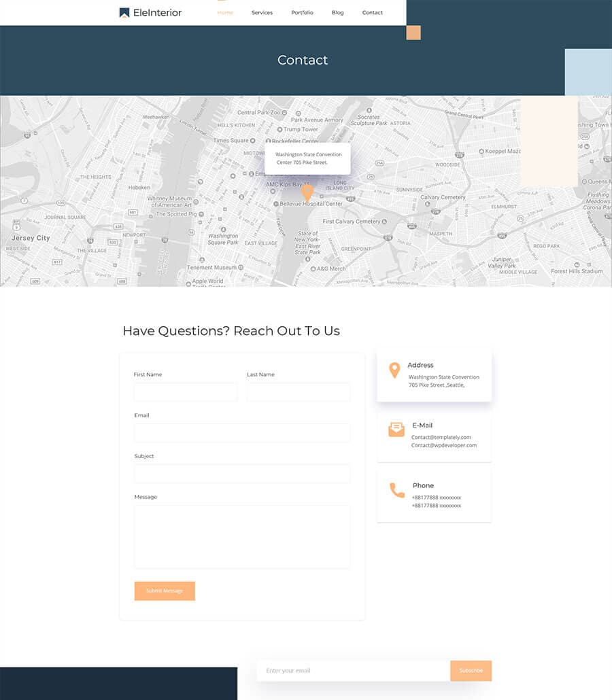Click the Washington Square Park map marker
This screenshot has width=612, height=700.
click(x=223, y=230)
